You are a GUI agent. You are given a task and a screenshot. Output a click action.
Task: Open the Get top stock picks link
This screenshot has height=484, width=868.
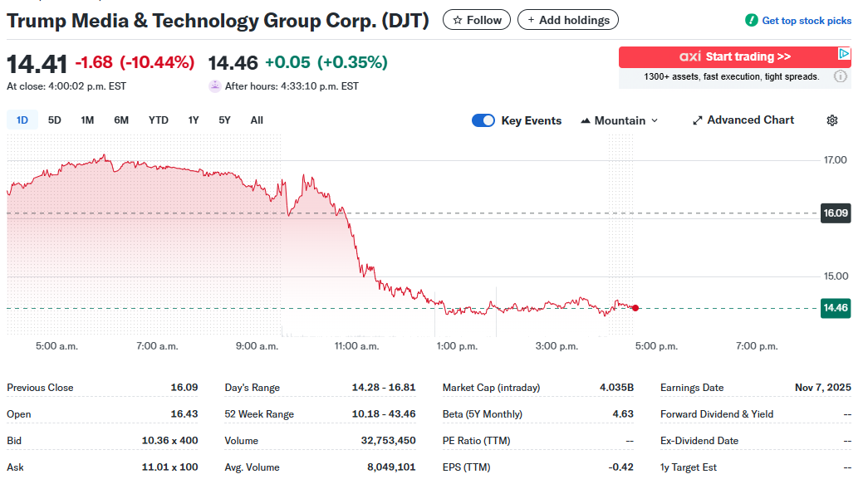click(x=806, y=20)
